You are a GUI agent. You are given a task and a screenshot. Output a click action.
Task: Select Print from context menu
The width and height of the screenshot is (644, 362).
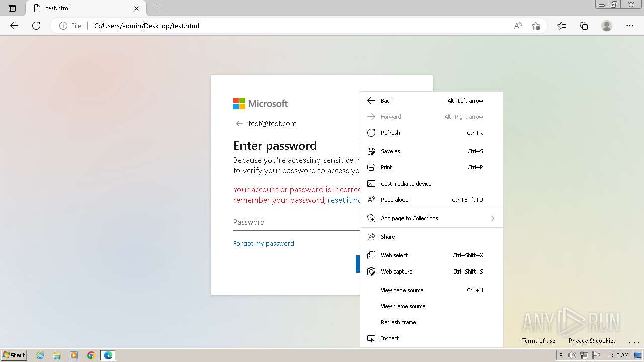432,167
